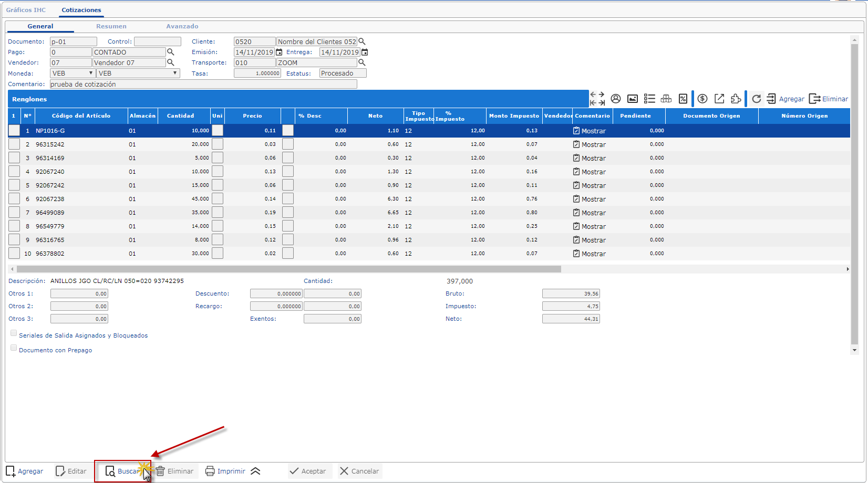Viewport: 868px width, 483px height.
Task: Open the Moneda VEB code dropdown
Action: (x=73, y=73)
